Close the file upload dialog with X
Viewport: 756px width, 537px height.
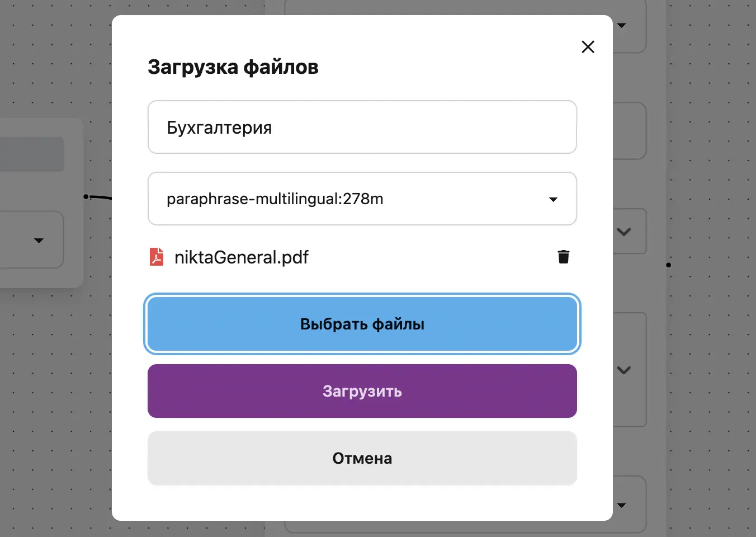pos(588,47)
